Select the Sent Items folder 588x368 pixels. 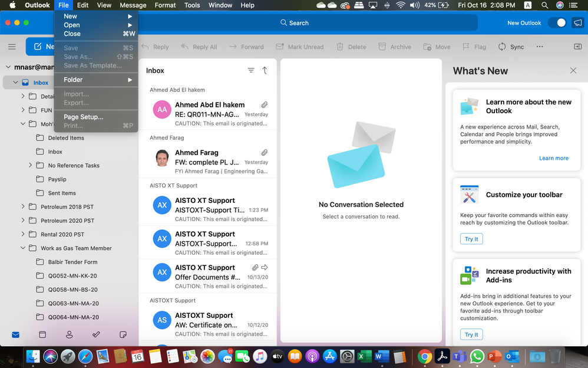62,193
